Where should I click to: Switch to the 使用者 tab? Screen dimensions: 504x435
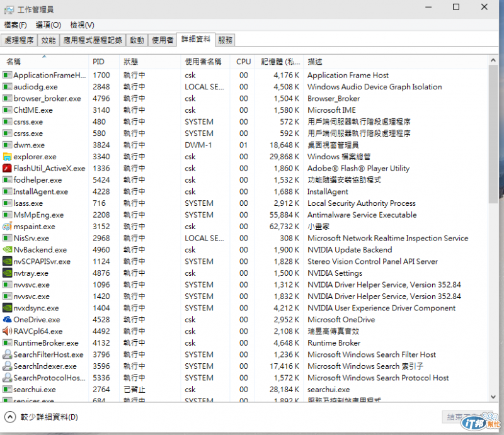pos(163,40)
